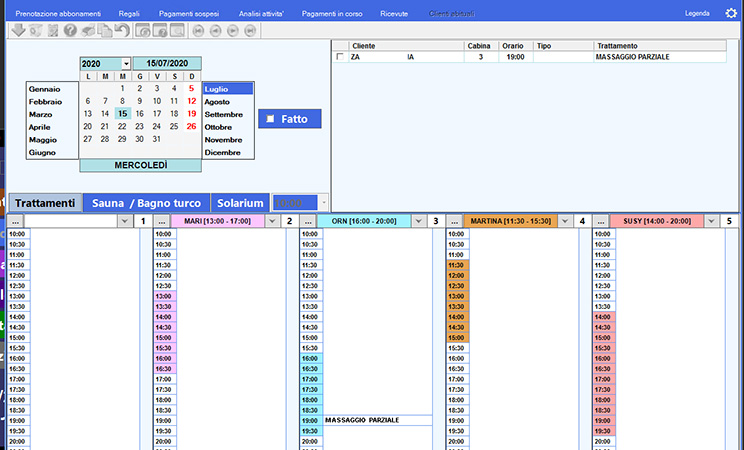Go to previous record navigation icon
The width and height of the screenshot is (744, 450).
215,31
